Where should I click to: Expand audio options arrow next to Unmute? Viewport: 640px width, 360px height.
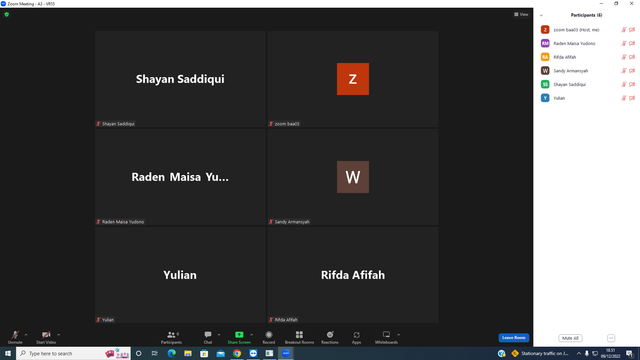point(26,335)
